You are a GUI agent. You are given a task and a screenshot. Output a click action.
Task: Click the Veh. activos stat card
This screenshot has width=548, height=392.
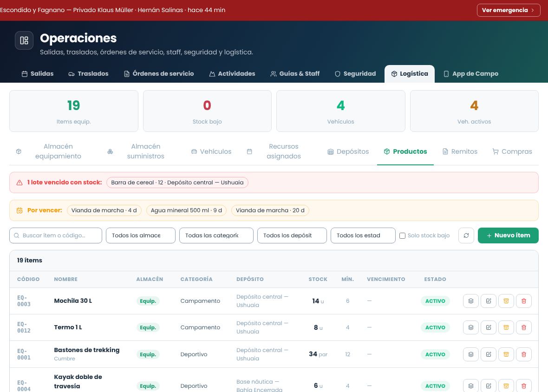[x=474, y=111]
